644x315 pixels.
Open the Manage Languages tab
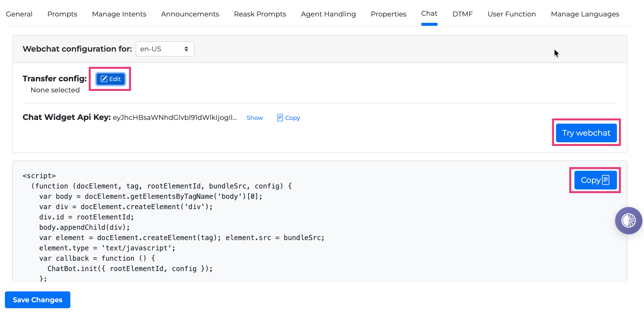(585, 14)
